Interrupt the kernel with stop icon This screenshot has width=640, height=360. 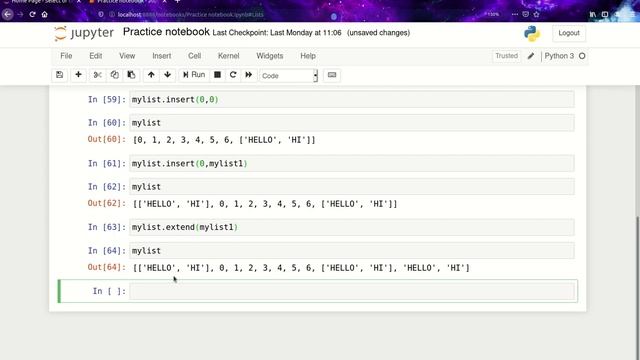[x=218, y=75]
